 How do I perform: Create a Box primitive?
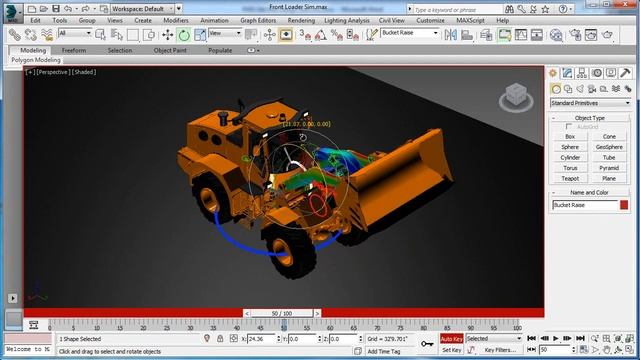(570, 136)
